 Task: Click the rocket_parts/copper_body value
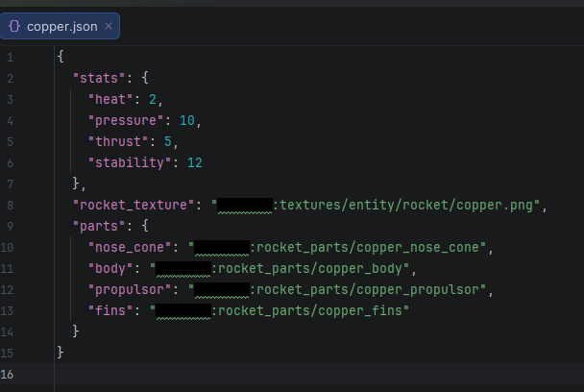click(310, 269)
